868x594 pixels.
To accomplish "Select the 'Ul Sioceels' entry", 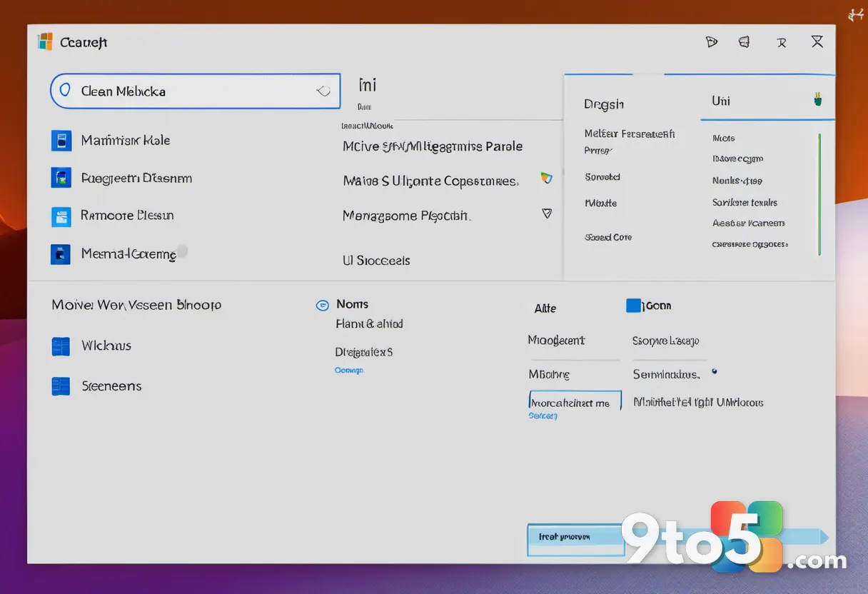I will click(376, 261).
